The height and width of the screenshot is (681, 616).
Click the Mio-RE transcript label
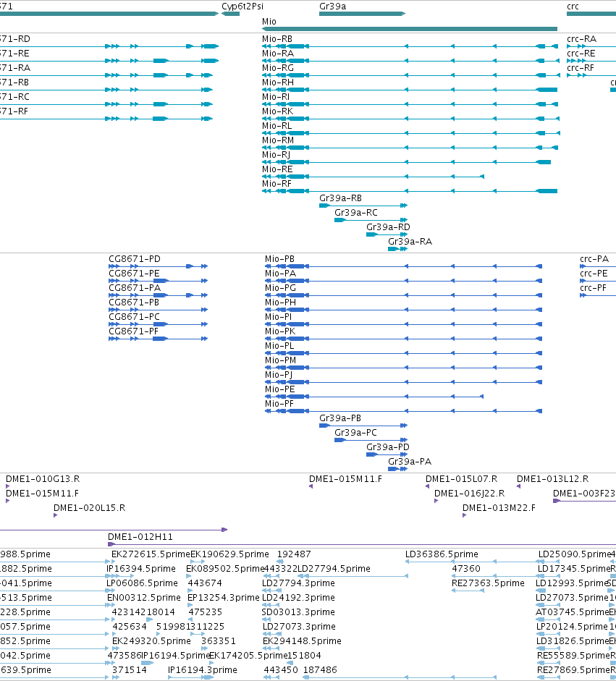pos(277,169)
